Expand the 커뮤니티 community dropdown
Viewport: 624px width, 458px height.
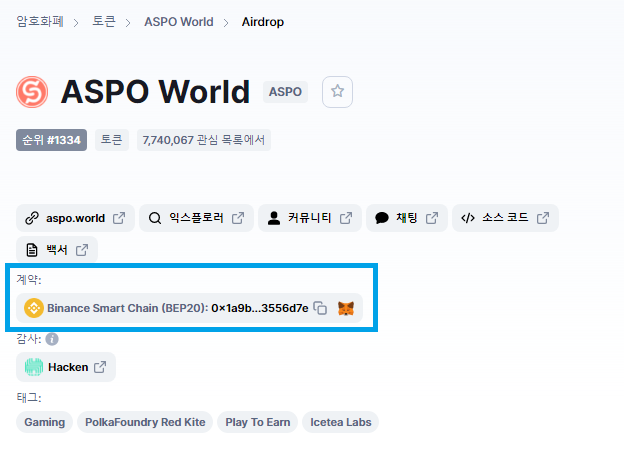310,218
